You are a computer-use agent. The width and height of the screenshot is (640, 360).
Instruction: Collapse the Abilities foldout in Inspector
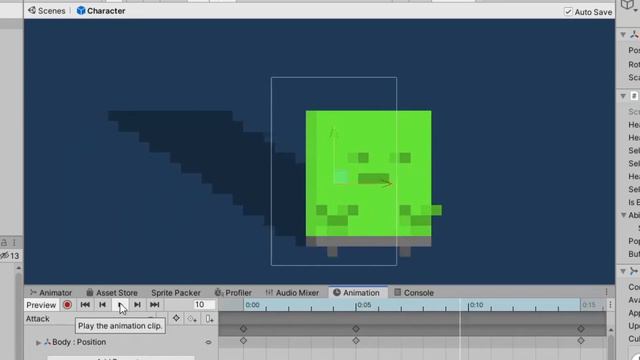point(624,215)
